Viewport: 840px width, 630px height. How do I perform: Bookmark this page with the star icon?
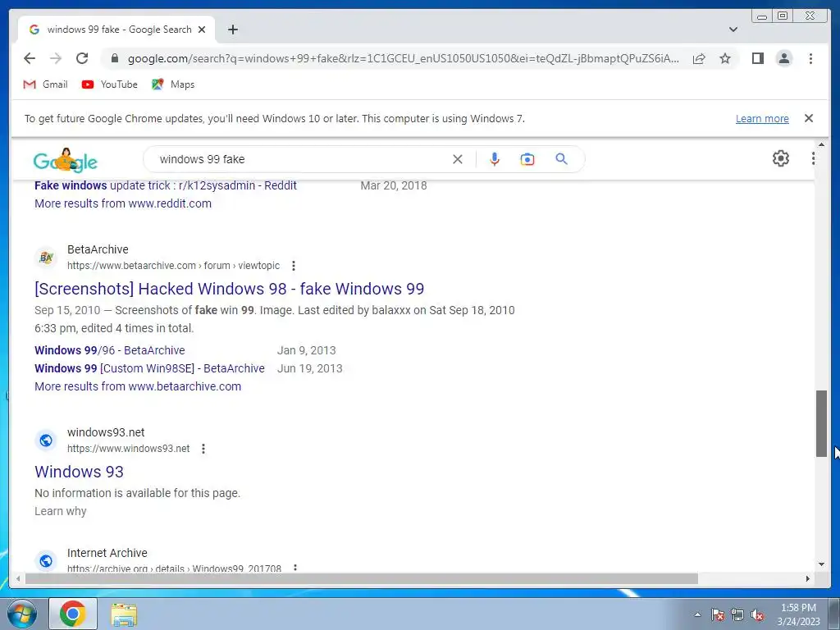tap(725, 58)
